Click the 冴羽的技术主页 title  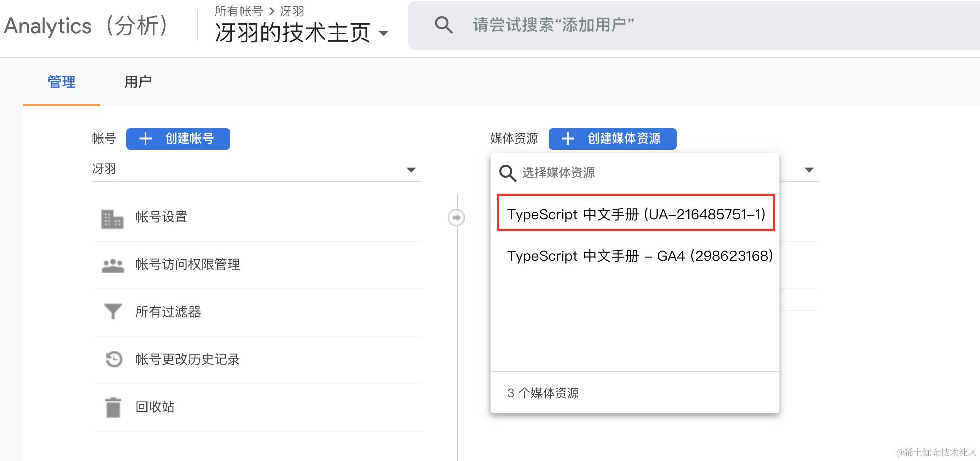click(292, 33)
